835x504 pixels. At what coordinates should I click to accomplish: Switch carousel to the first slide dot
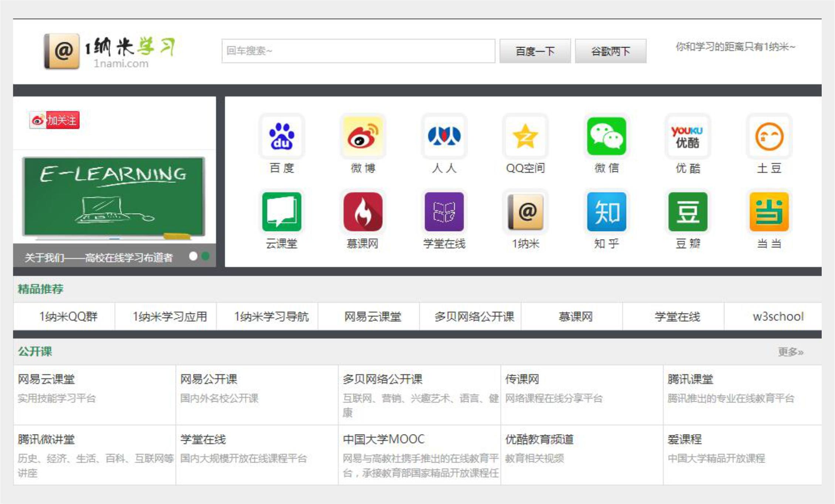193,255
